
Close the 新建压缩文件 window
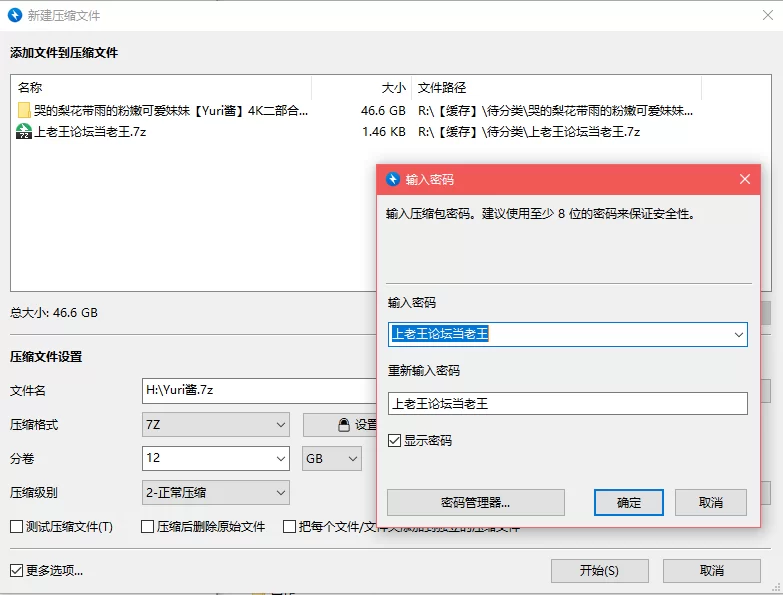(x=768, y=15)
